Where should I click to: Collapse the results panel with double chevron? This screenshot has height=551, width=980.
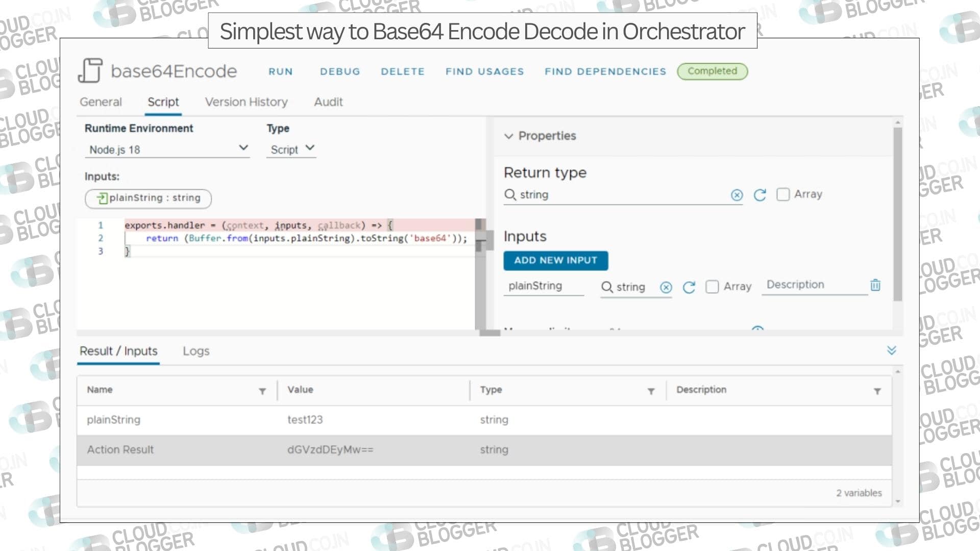tap(892, 350)
